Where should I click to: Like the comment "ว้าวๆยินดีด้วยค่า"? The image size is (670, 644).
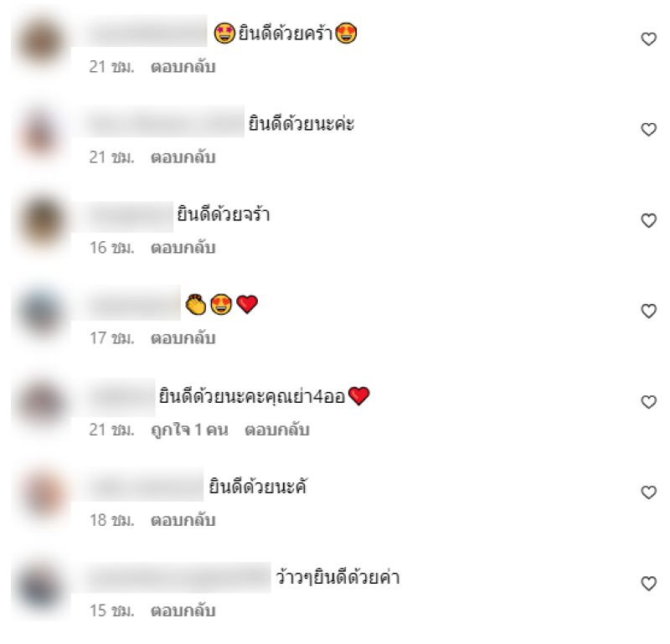(648, 584)
